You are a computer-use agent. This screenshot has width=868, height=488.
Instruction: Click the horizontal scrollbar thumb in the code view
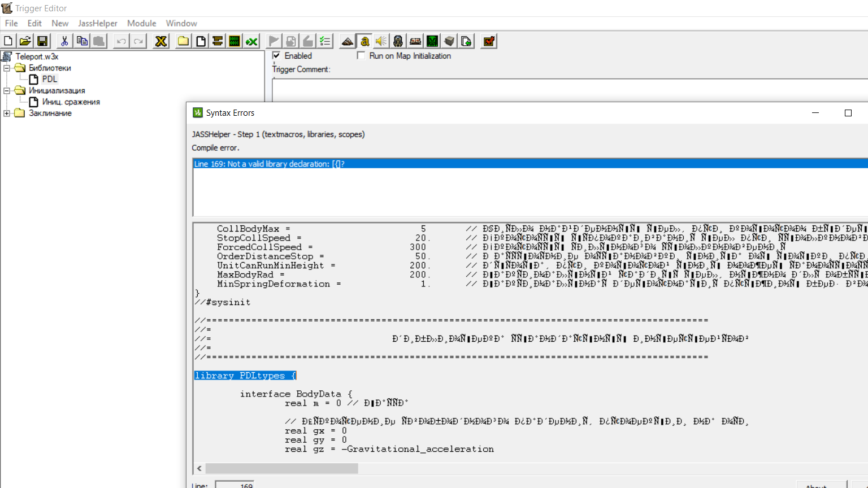coord(281,468)
